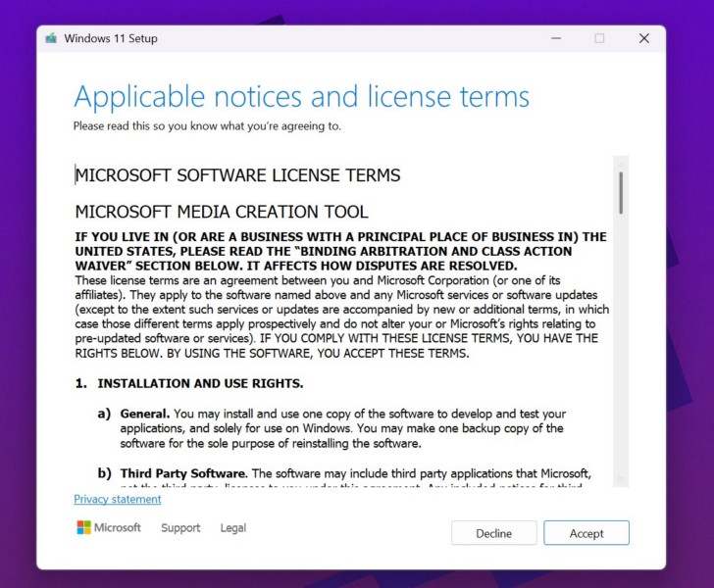714x588 pixels.
Task: Click the scrollbar up arrow
Action: pyautogui.click(x=621, y=162)
